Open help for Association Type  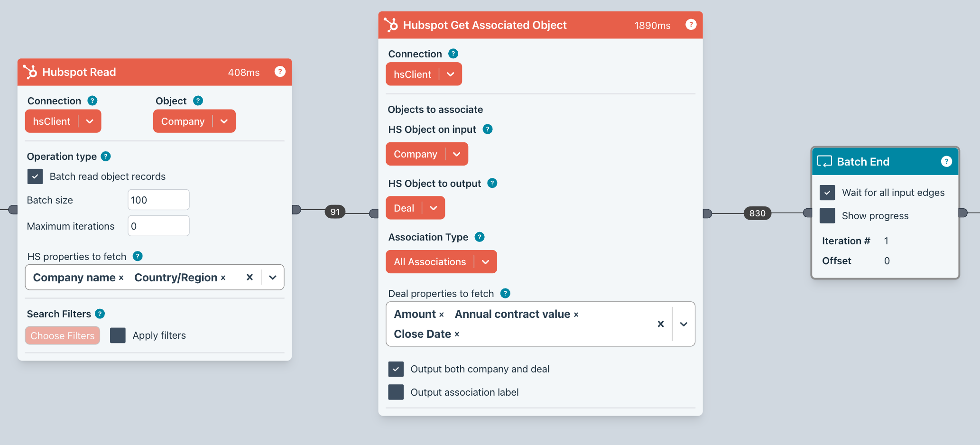(x=480, y=237)
